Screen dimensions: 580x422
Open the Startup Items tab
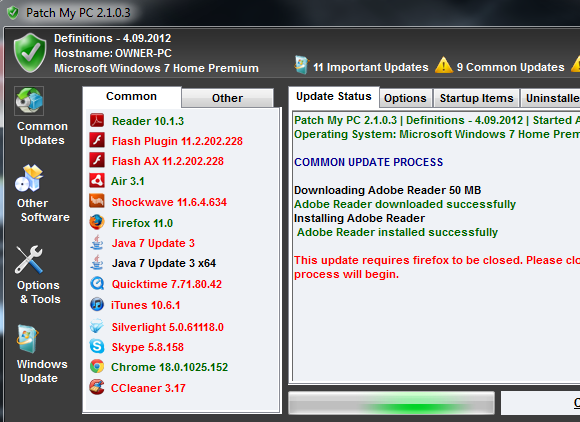(476, 98)
